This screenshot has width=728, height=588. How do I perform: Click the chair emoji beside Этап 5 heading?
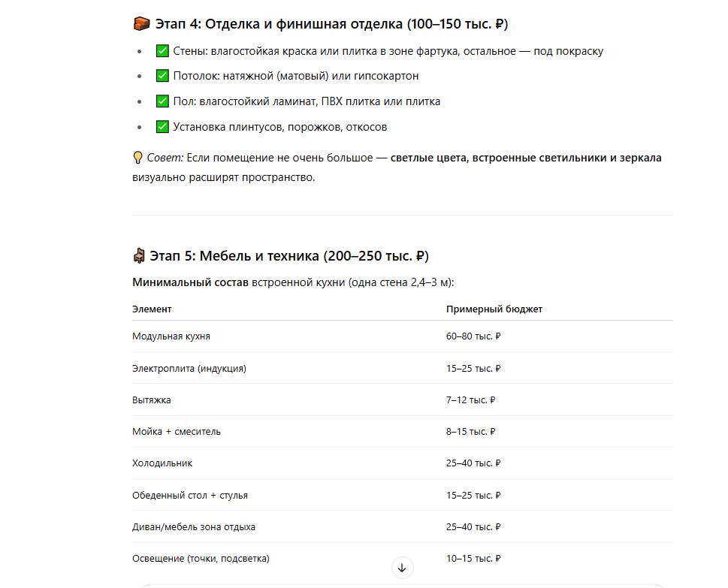tap(139, 256)
